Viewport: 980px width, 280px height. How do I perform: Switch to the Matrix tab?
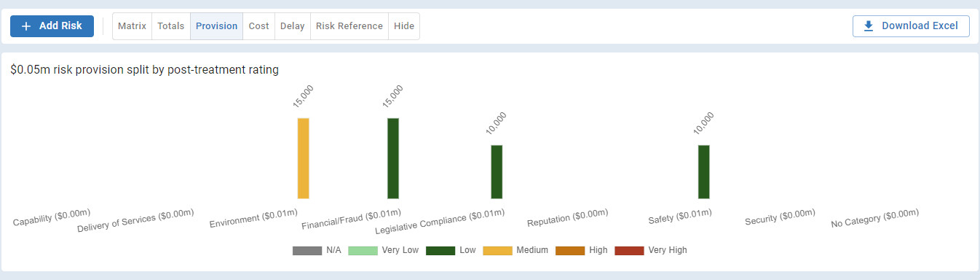click(x=133, y=26)
